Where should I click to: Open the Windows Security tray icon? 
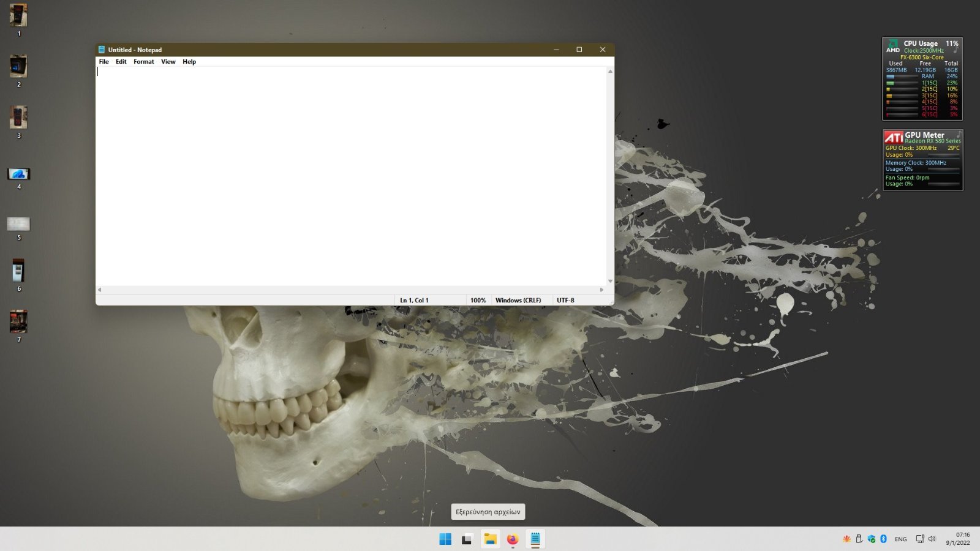coord(871,539)
